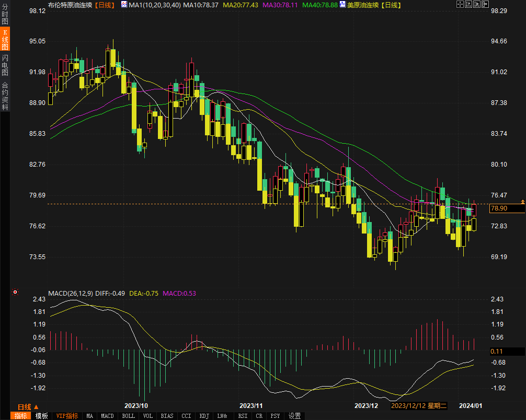The height and width of the screenshot is (420, 526).
Task: Click MA1(10,20,30,40) parameter label
Action: [x=155, y=5]
